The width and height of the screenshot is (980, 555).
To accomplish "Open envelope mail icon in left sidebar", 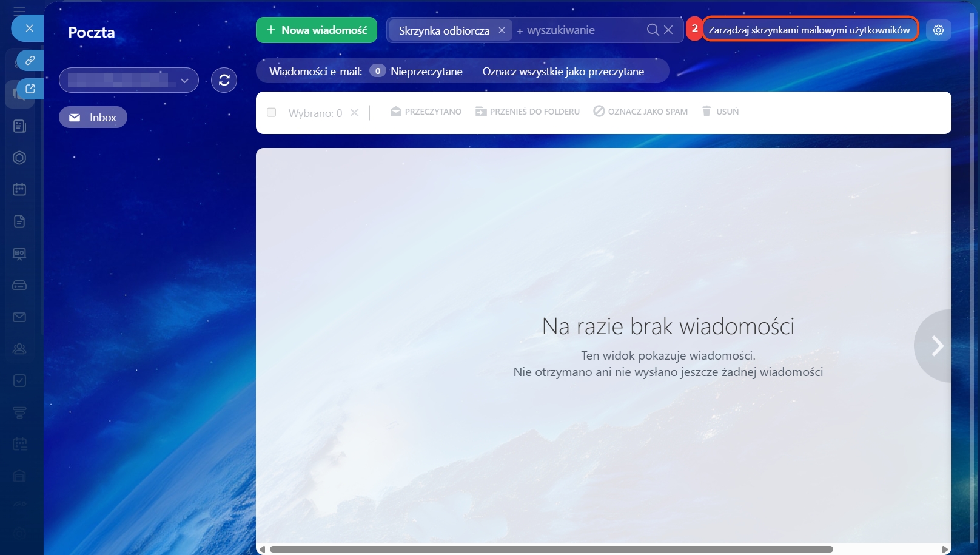I will (x=19, y=317).
